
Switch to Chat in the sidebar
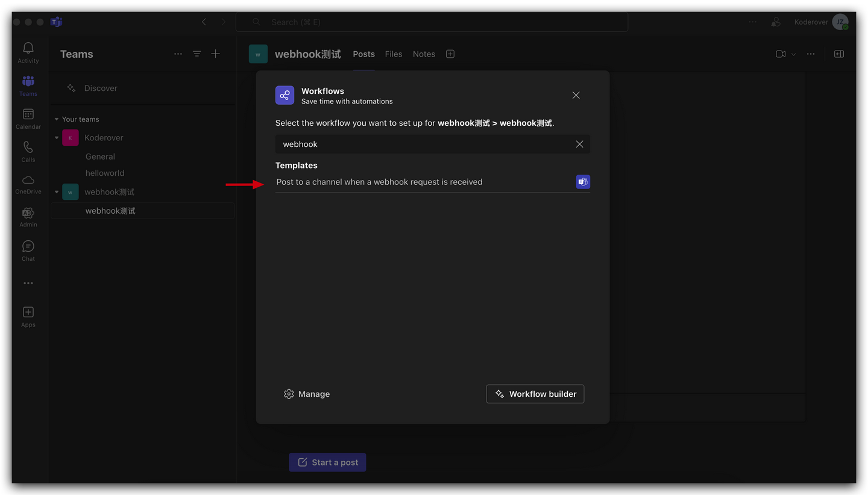28,249
